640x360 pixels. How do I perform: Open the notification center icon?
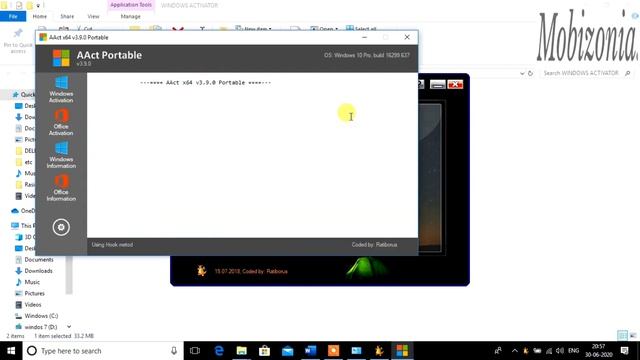tap(624, 351)
